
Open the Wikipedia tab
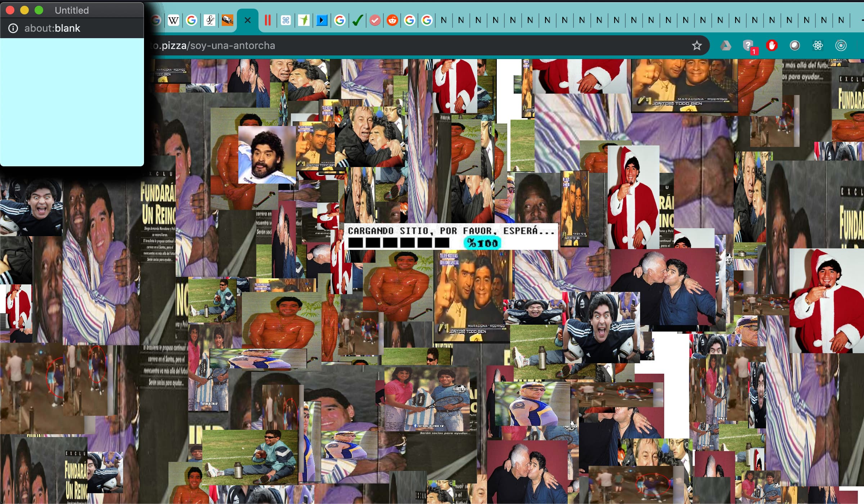pyautogui.click(x=174, y=21)
